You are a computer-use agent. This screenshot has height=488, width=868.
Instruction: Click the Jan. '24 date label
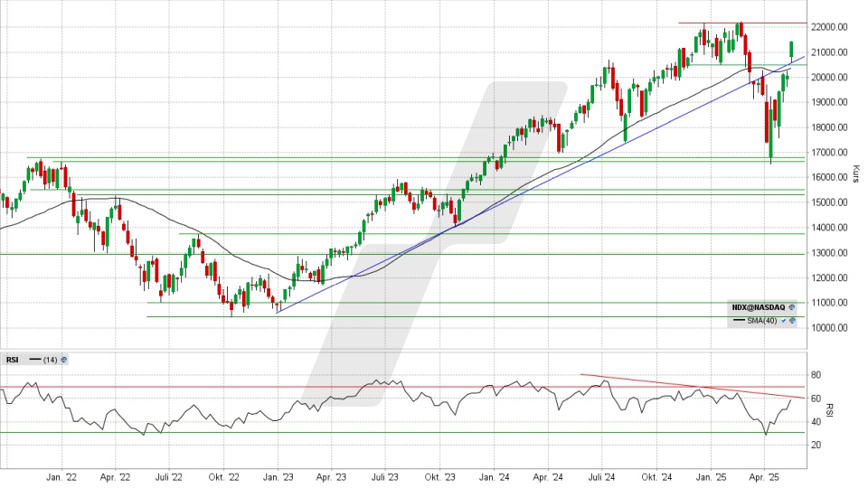[495, 477]
